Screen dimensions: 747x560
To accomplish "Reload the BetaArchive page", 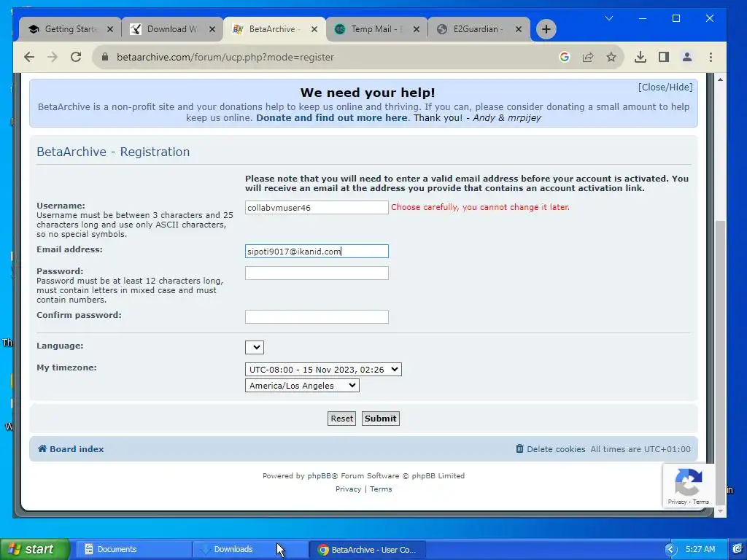I will [x=76, y=57].
